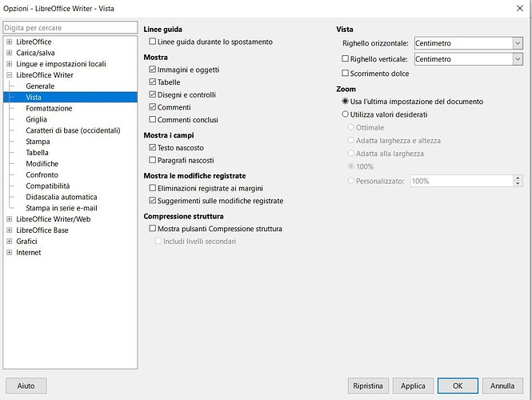Expand the LibreOffice Base node
This screenshot has height=400, width=532.
10,230
